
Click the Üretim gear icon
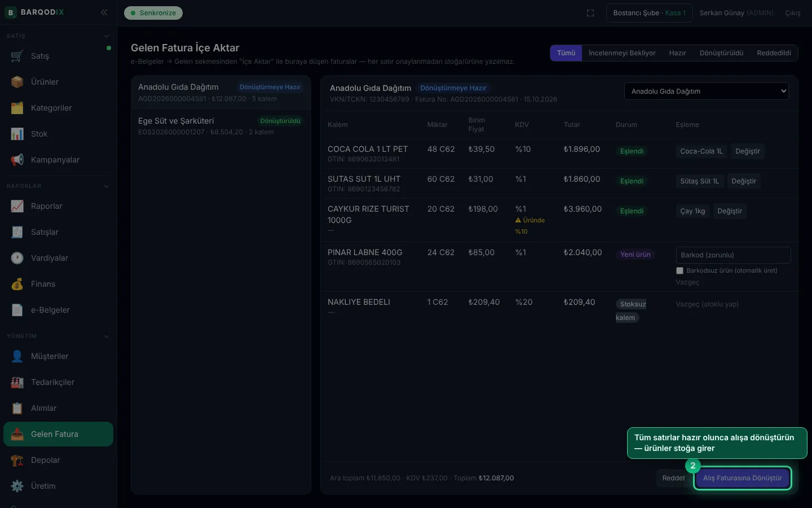click(x=17, y=486)
